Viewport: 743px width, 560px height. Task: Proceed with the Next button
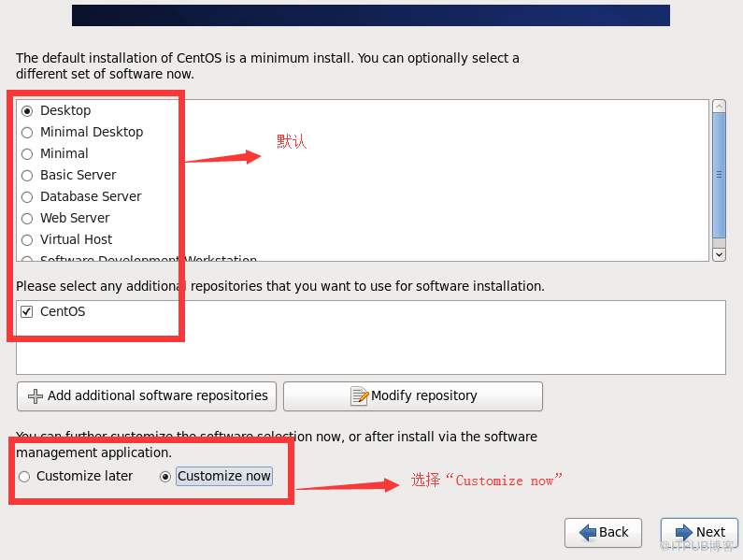(x=699, y=533)
